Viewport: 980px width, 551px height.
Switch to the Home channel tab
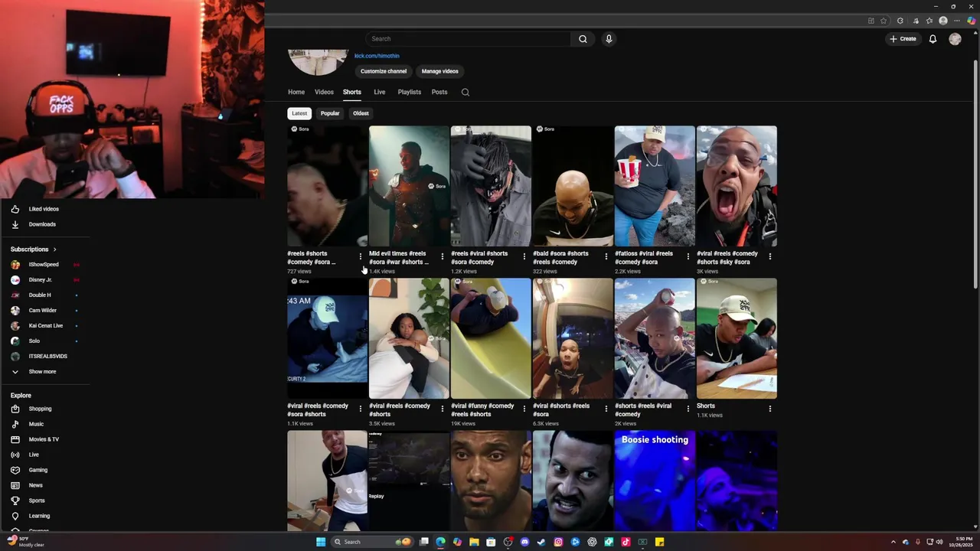coord(296,92)
